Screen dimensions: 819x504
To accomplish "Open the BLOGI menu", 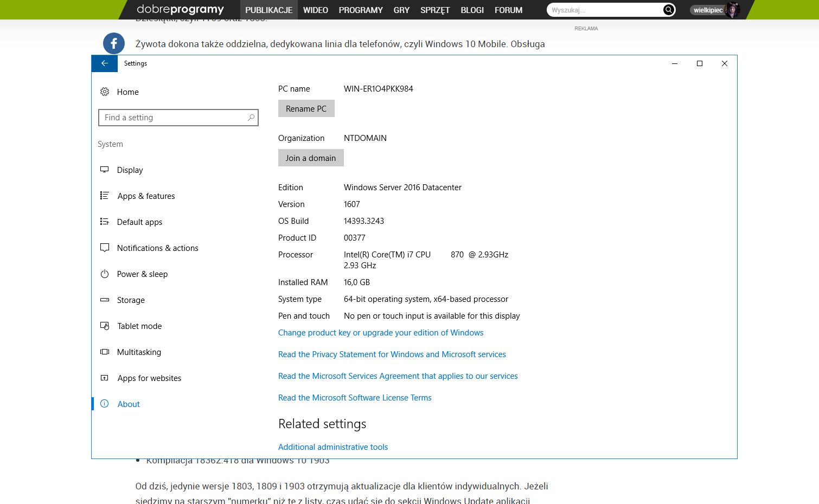I will pyautogui.click(x=472, y=10).
